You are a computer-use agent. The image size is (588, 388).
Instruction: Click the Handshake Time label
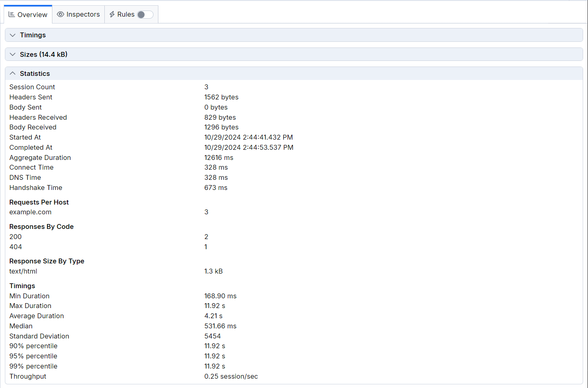pos(36,188)
